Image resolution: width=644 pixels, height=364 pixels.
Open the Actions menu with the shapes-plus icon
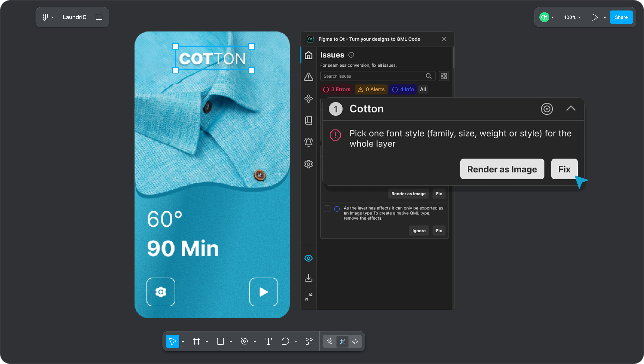[x=309, y=341]
